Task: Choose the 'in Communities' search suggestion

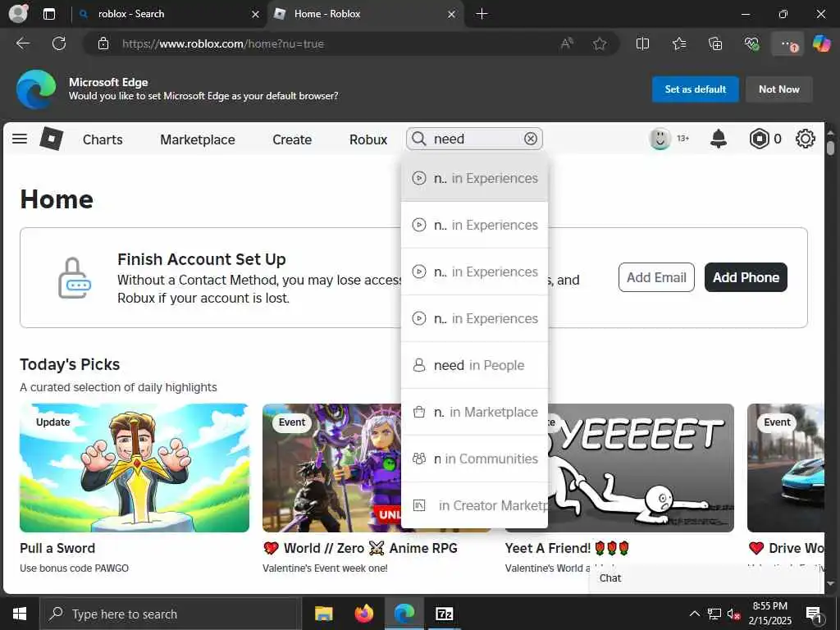Action: coord(475,459)
